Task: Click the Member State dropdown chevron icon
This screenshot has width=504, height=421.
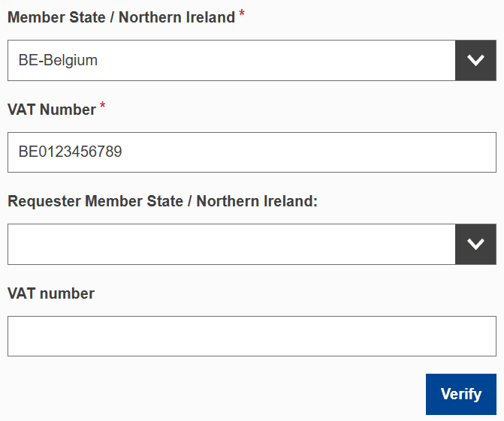Action: [475, 61]
